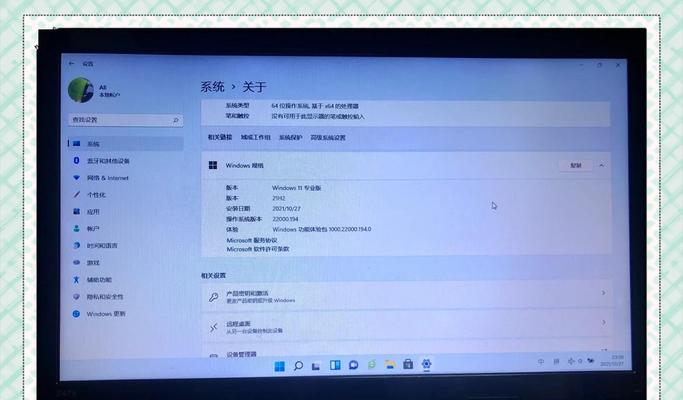
Task: Click the 查找设置 search box
Action: point(125,120)
